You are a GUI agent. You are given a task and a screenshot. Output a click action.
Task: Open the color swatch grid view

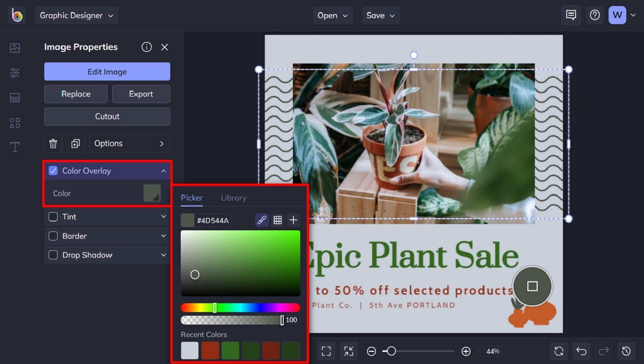point(277,220)
